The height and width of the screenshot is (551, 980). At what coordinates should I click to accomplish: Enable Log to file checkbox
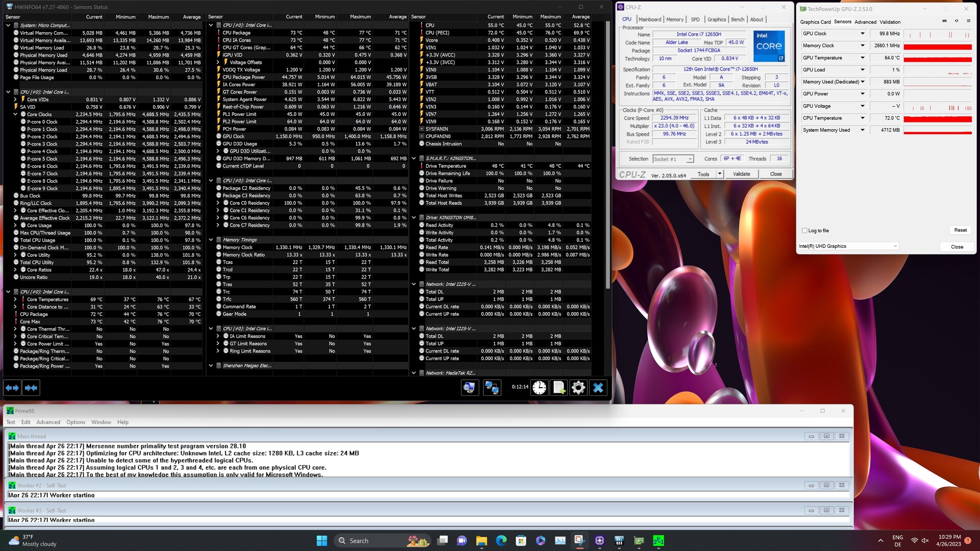[x=804, y=231]
